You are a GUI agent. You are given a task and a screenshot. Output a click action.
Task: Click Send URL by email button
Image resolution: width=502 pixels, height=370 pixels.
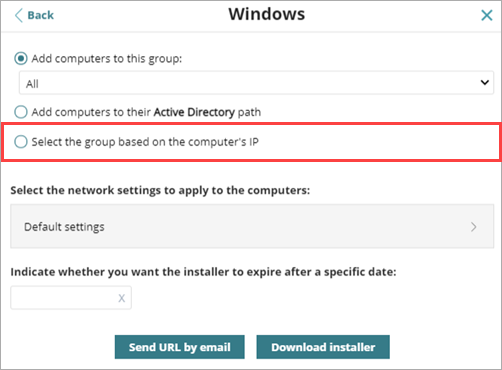(x=180, y=347)
